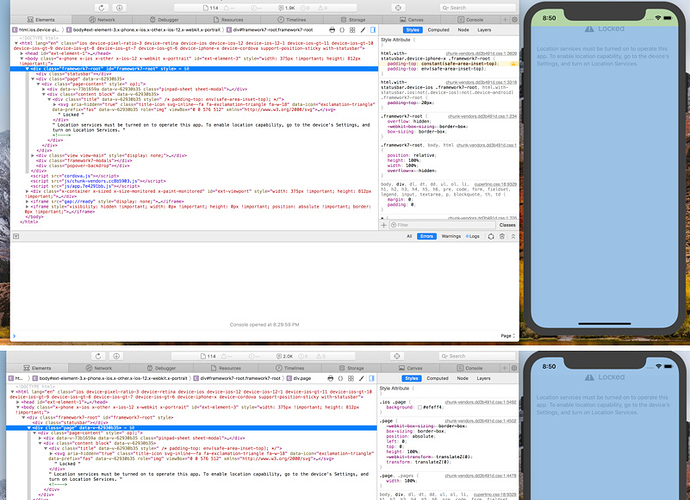Image resolution: width=690 pixels, height=500 pixels.
Task: Open the Resources tab in lower inspector
Action: coord(225,368)
